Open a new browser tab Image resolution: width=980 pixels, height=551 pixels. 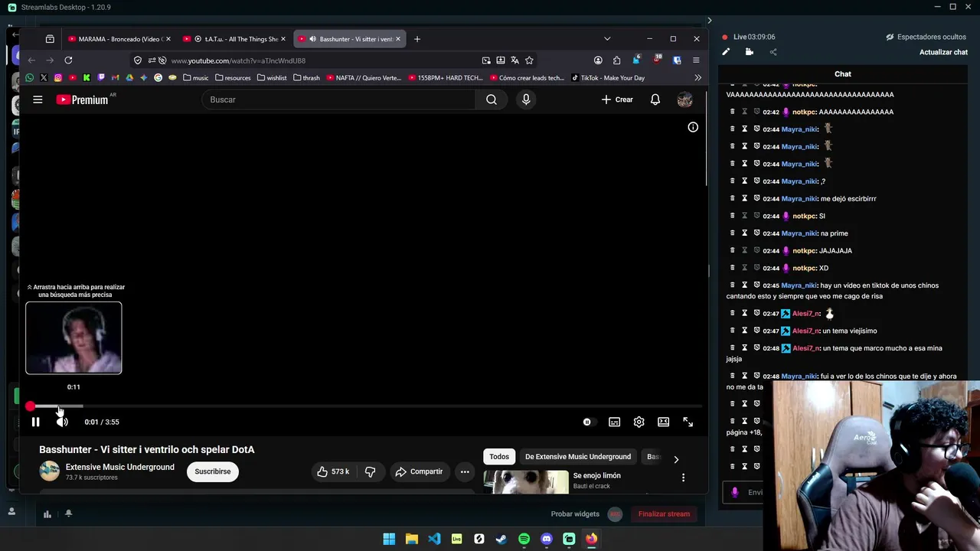(417, 39)
